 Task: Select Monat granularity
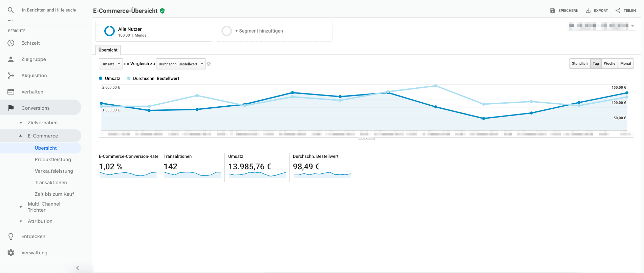(626, 64)
